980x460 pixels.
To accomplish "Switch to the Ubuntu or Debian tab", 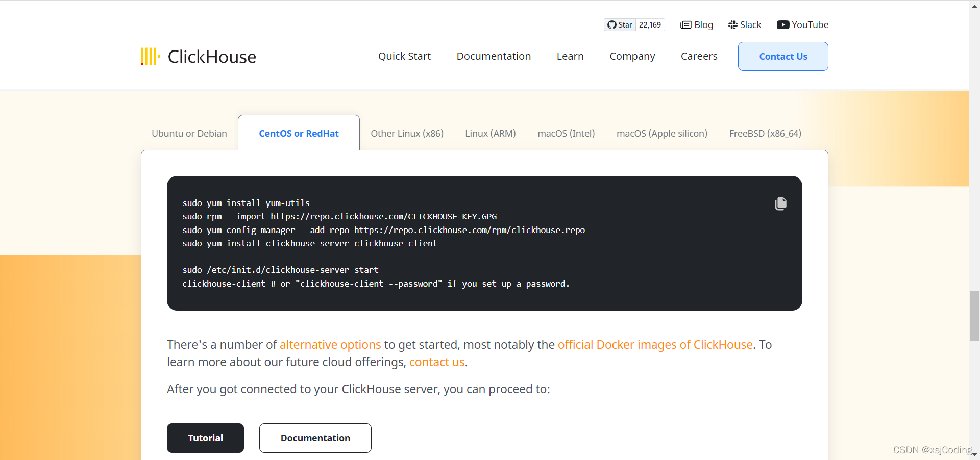I will 189,133.
